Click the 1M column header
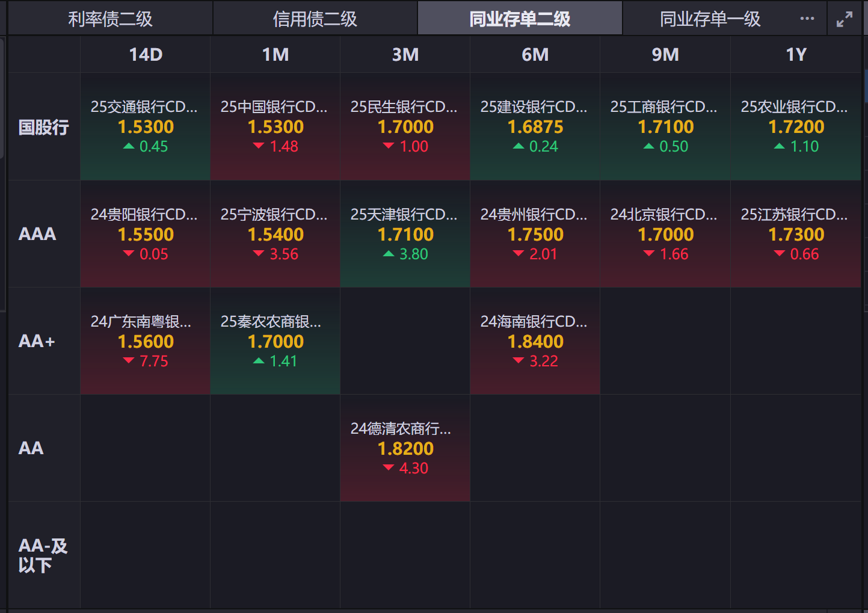Screen dimensions: 868x613 tap(275, 55)
